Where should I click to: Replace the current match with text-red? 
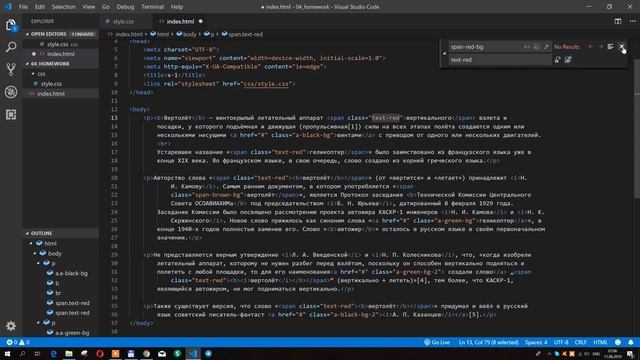(x=558, y=60)
